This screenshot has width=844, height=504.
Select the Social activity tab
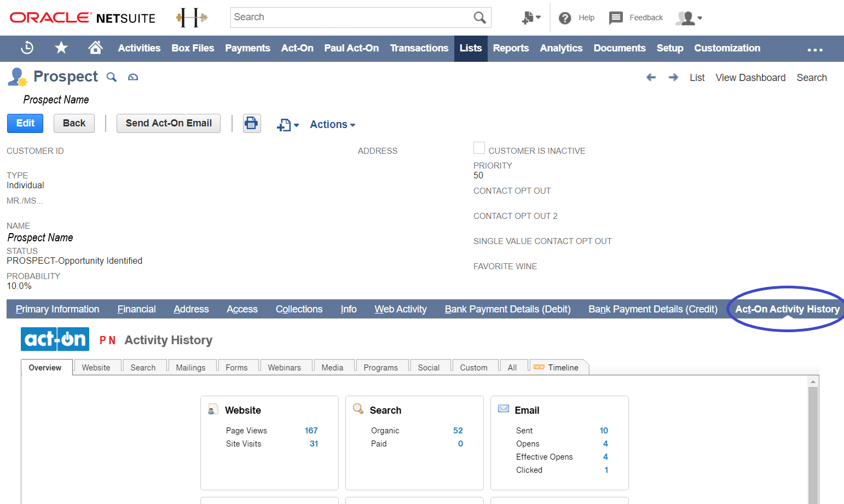429,368
